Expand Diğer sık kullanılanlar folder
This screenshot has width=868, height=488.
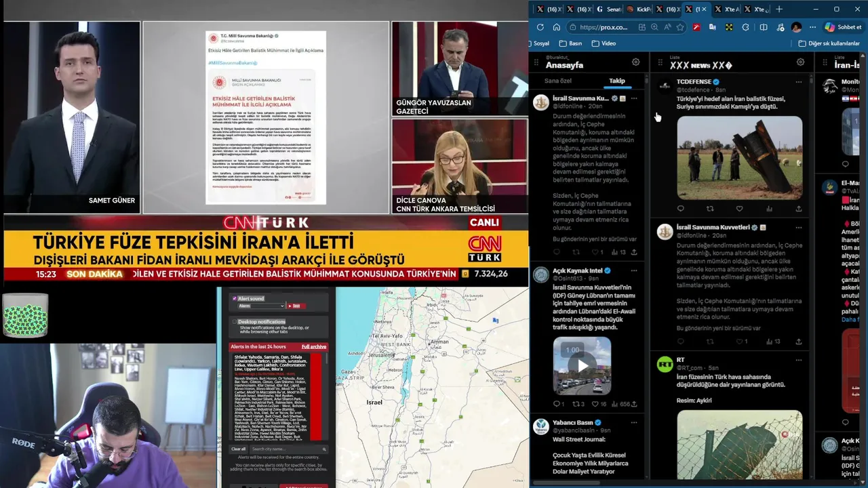tap(829, 43)
